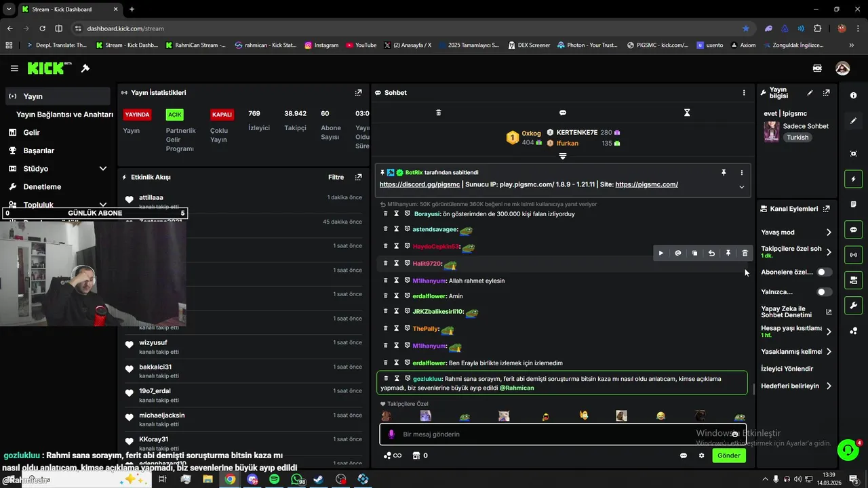Click the Bir mesaj gönderin input field
This screenshot has width=868, height=488.
coord(563,434)
